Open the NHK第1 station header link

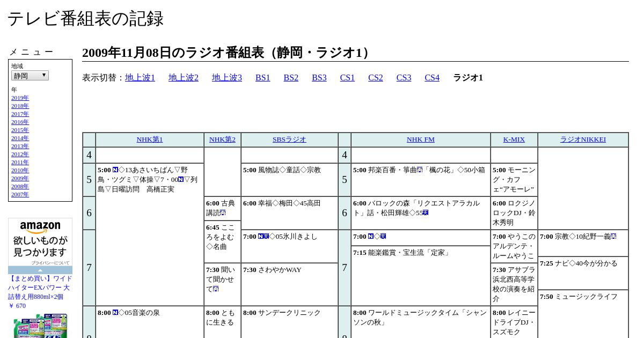pyautogui.click(x=150, y=139)
